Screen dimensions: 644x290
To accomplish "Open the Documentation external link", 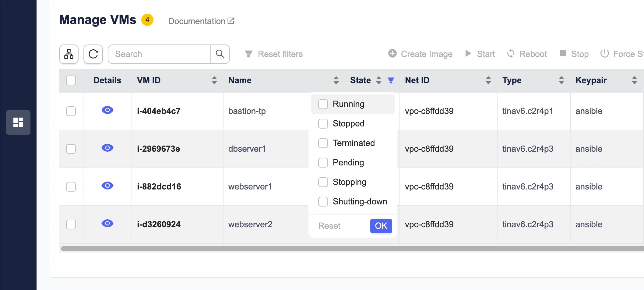I will point(201,21).
